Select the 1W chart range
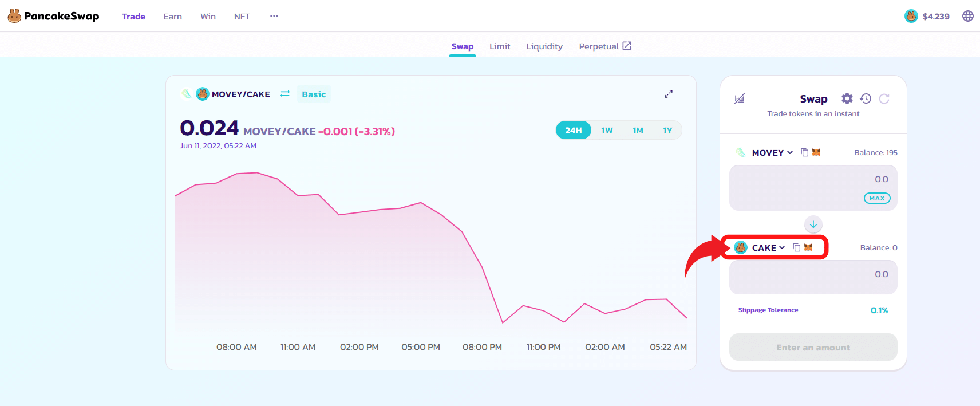Screen dimensions: 980x406 pos(607,131)
